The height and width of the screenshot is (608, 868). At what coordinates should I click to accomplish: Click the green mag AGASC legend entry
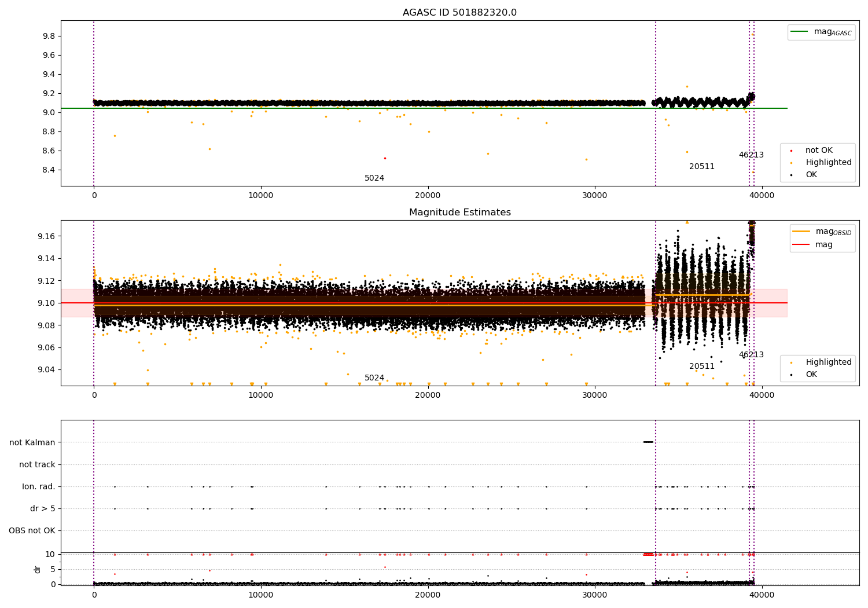(821, 32)
